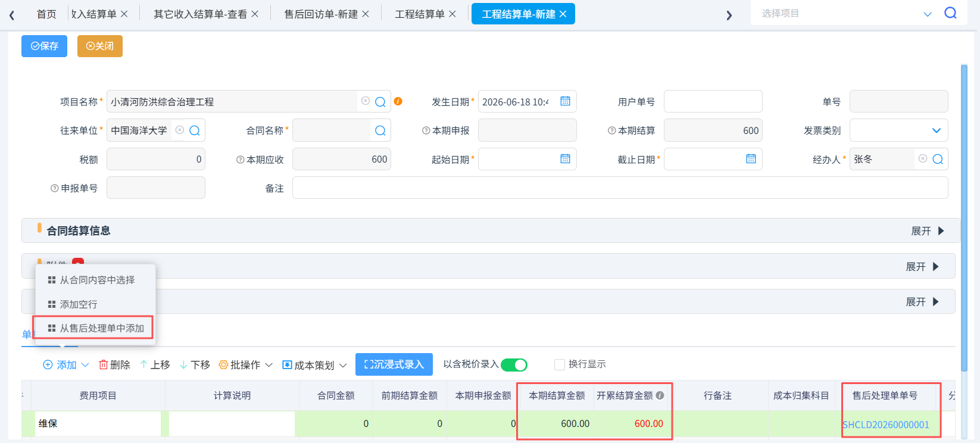Image resolution: width=980 pixels, height=443 pixels.
Task: Switch to the 首页 tab
Action: pyautogui.click(x=46, y=14)
